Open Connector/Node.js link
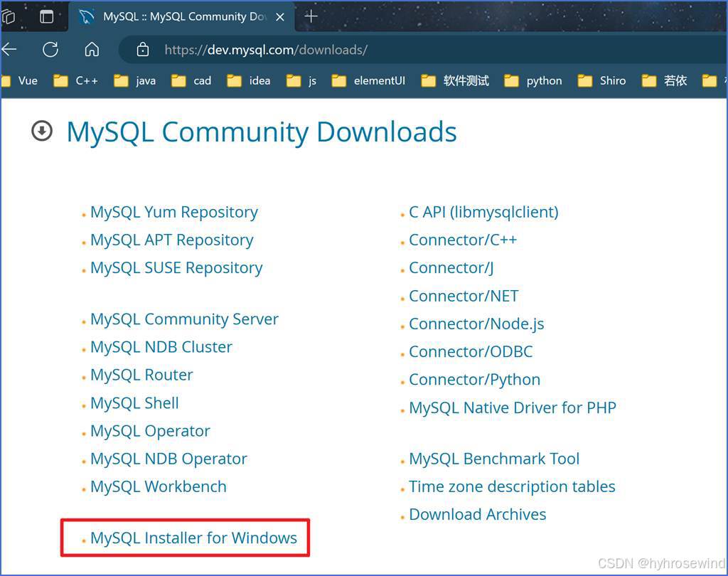The height and width of the screenshot is (576, 728). click(476, 324)
